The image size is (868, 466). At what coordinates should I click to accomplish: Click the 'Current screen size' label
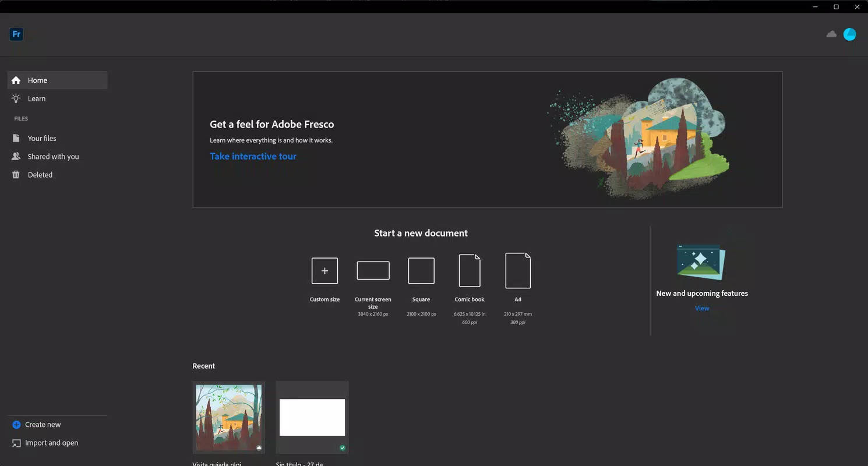tap(373, 303)
